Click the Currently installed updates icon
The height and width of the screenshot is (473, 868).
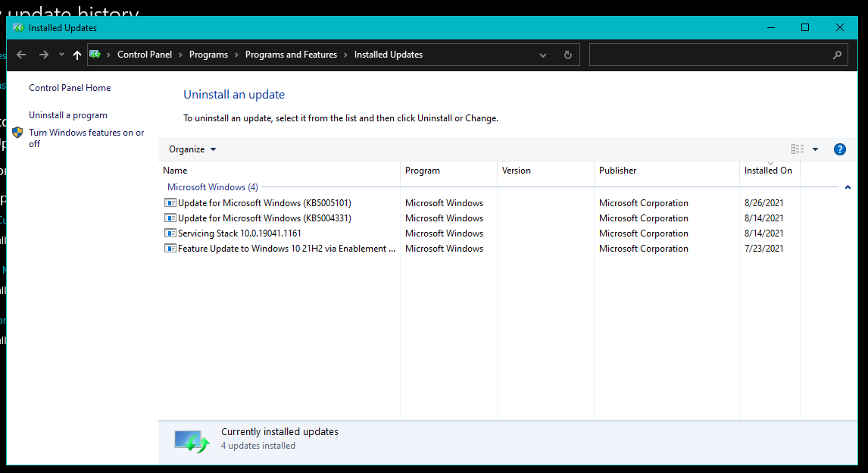point(192,441)
